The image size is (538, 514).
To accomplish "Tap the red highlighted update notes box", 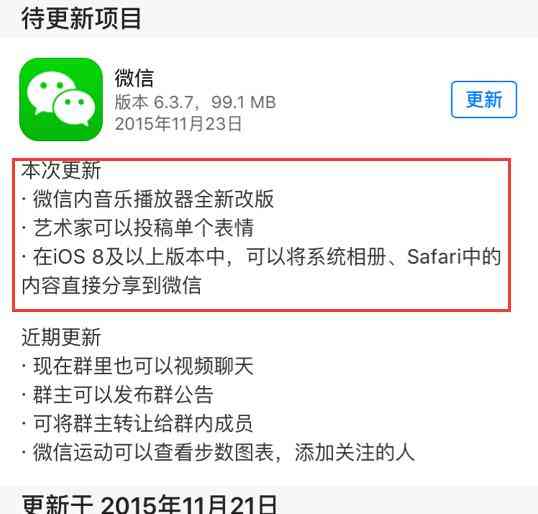I will click(x=261, y=235).
